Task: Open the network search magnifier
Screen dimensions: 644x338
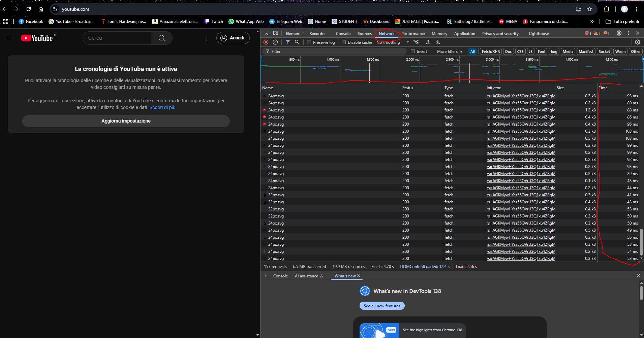Action: coord(297,42)
